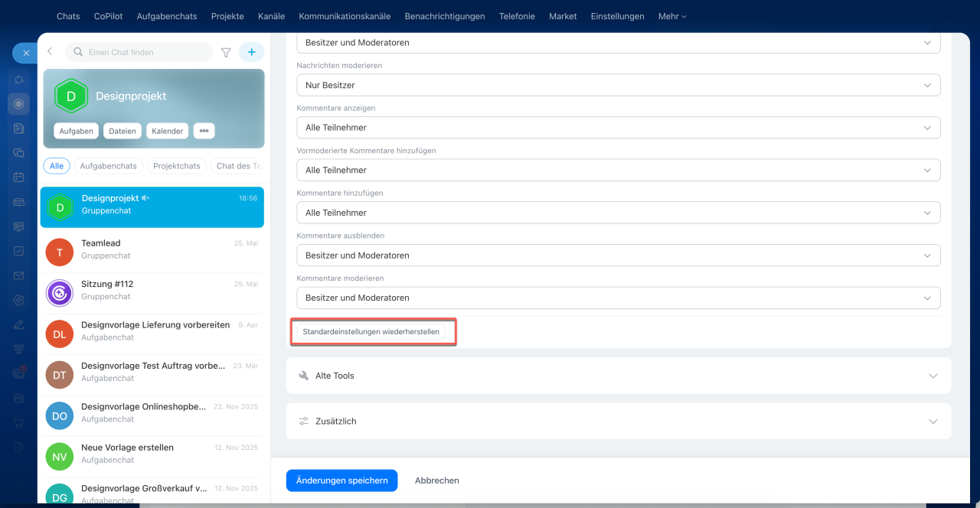Image resolution: width=980 pixels, height=508 pixels.
Task: Open the chat filter funnel icon
Action: tap(226, 52)
